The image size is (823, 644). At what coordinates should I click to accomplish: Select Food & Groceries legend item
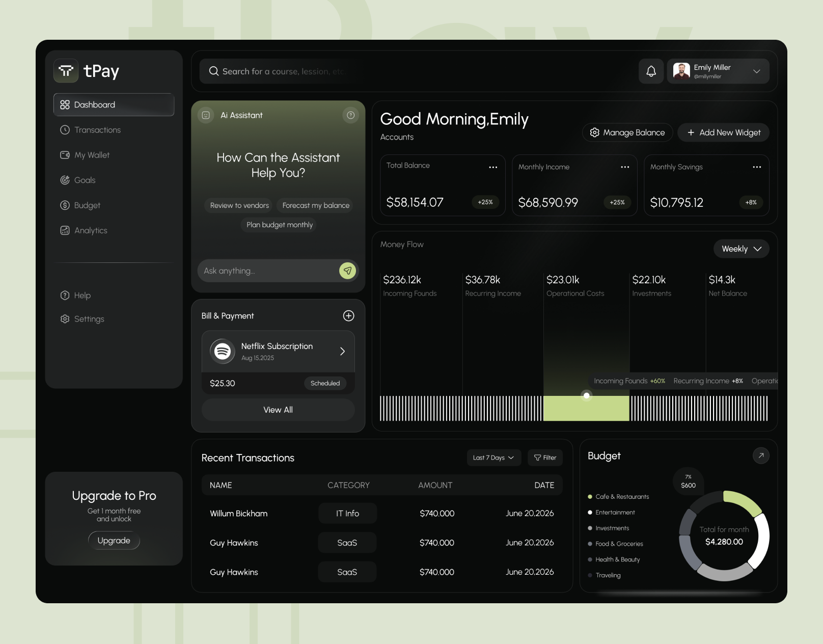pos(615,544)
